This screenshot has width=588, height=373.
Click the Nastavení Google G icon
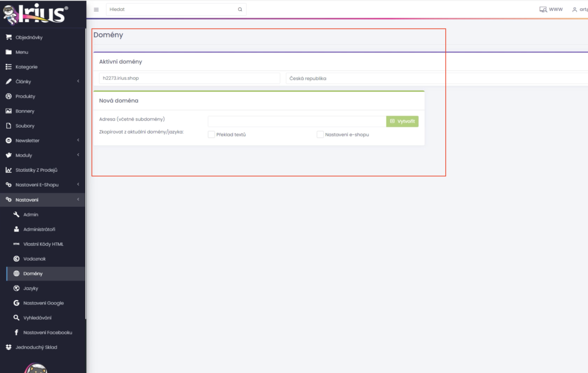click(16, 303)
